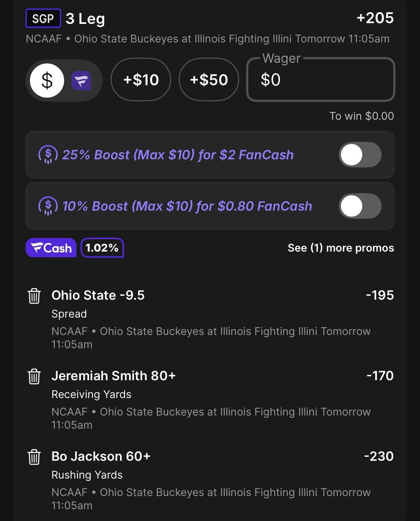Select the dollar cash wager currency
Image resolution: width=420 pixels, height=521 pixels.
(x=47, y=81)
